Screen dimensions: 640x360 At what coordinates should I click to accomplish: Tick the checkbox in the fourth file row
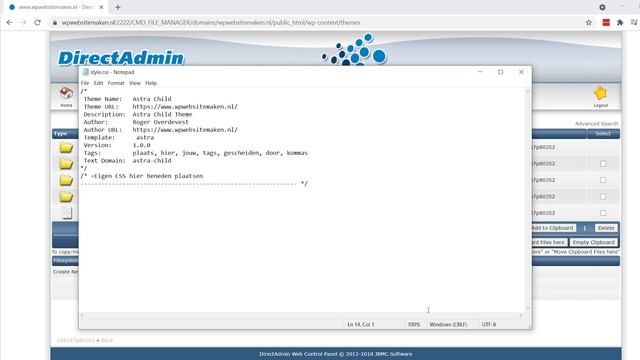point(603,197)
